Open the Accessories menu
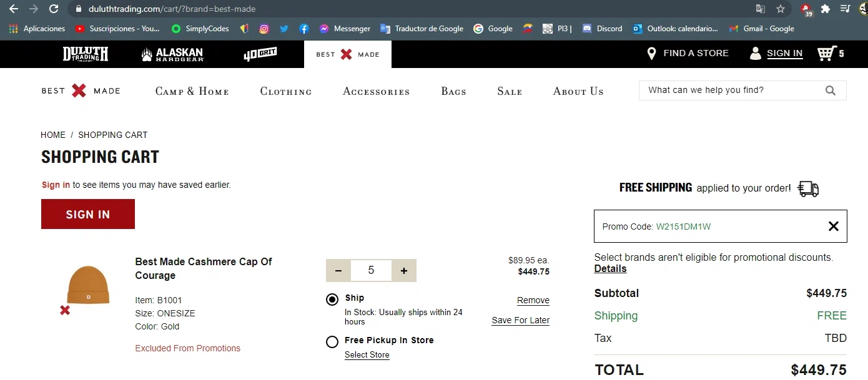 click(377, 91)
